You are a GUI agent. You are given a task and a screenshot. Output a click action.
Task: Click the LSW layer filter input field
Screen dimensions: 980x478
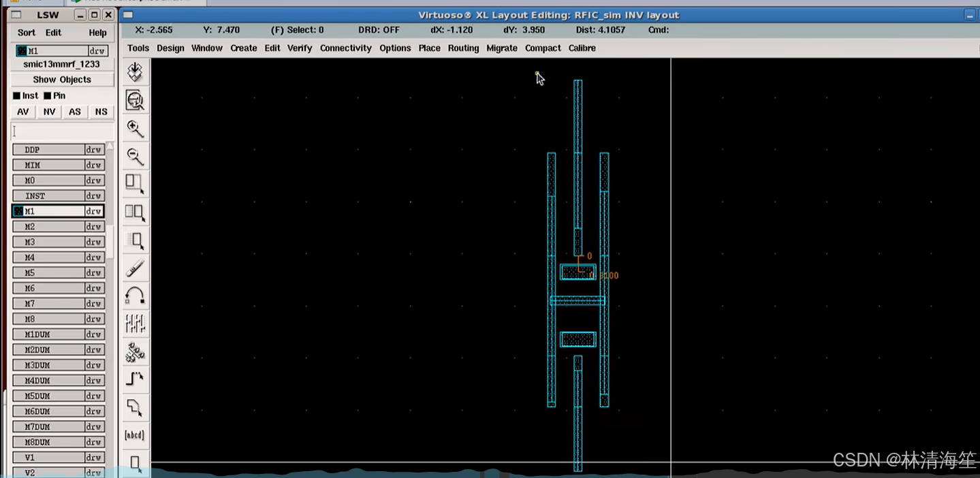tap(62, 131)
